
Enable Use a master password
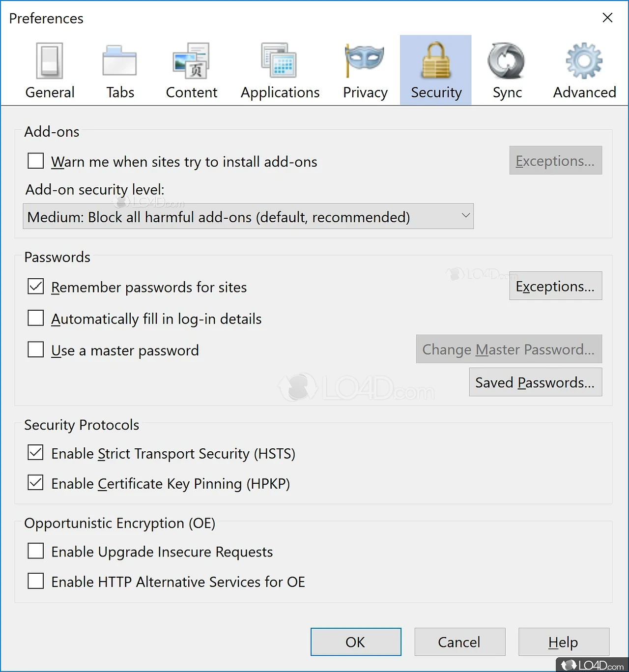tap(36, 350)
